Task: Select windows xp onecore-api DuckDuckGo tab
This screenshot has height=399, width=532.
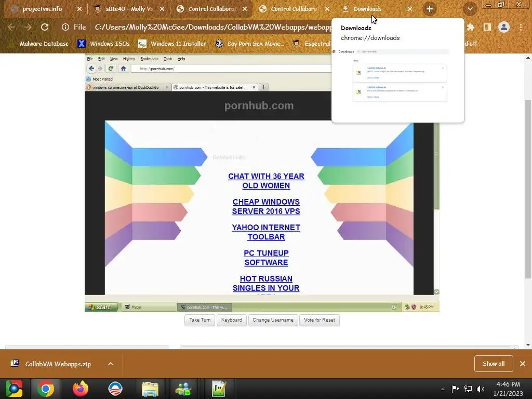Action: point(126,87)
